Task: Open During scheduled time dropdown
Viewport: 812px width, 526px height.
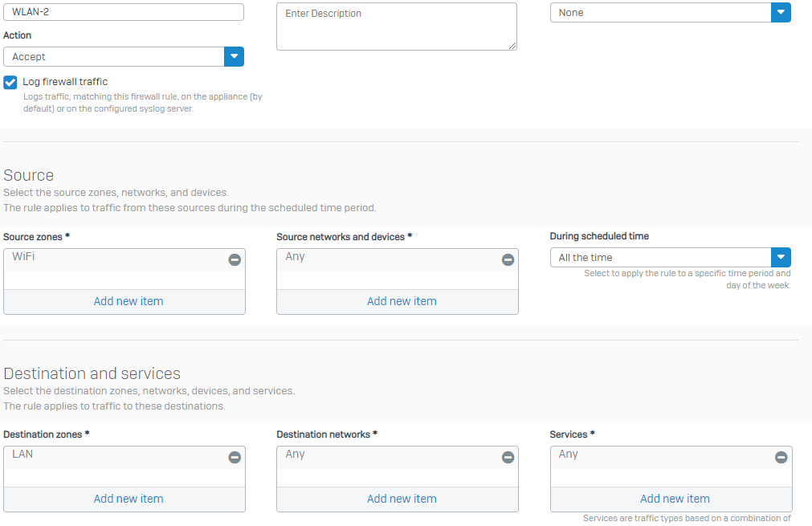Action: tap(781, 258)
